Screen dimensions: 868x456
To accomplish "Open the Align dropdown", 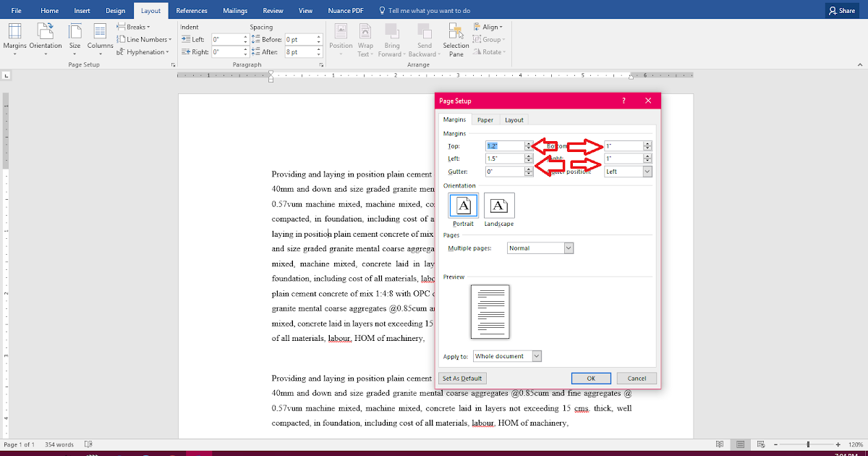I will (489, 27).
